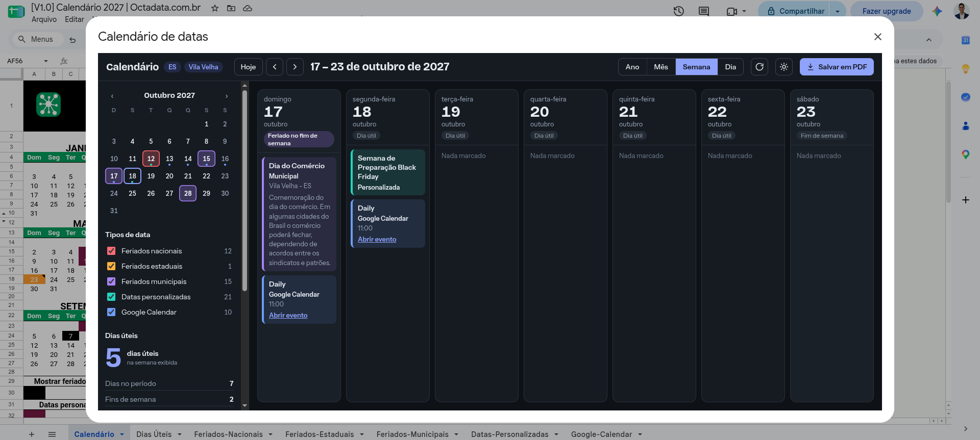Open Feriados-Nacionais tab menu arrow

click(x=271, y=434)
